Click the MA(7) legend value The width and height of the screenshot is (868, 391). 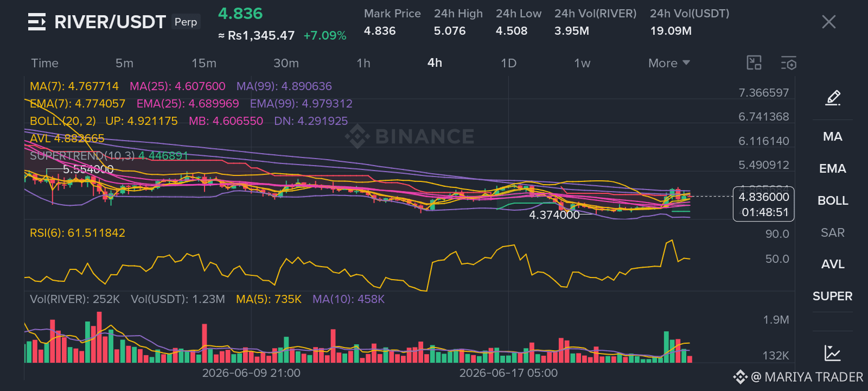point(74,86)
